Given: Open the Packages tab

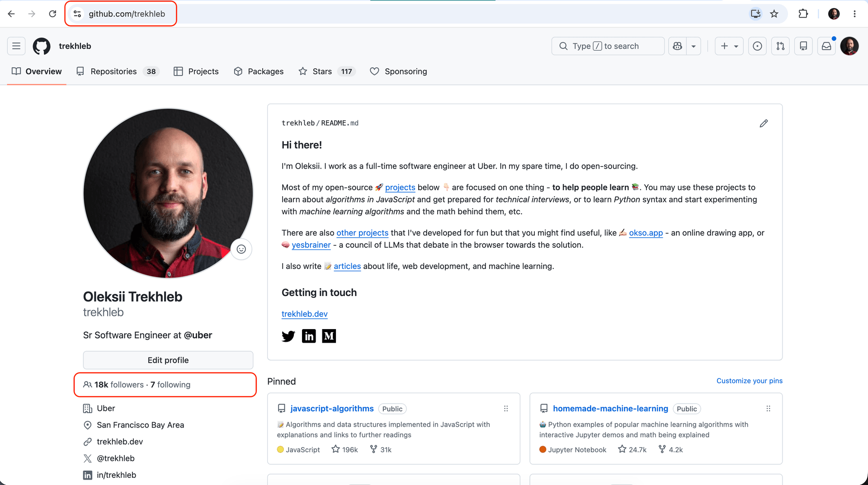Looking at the screenshot, I should coord(259,71).
